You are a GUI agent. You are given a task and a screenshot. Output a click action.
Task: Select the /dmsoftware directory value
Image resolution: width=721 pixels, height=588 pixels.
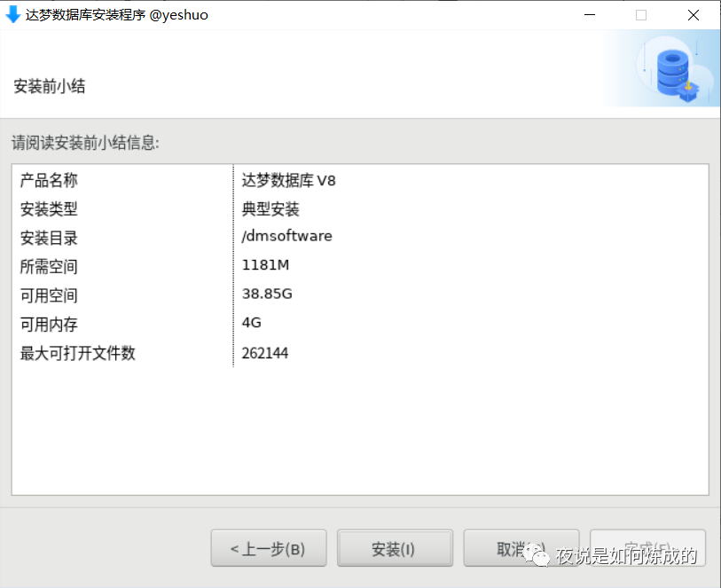(287, 236)
